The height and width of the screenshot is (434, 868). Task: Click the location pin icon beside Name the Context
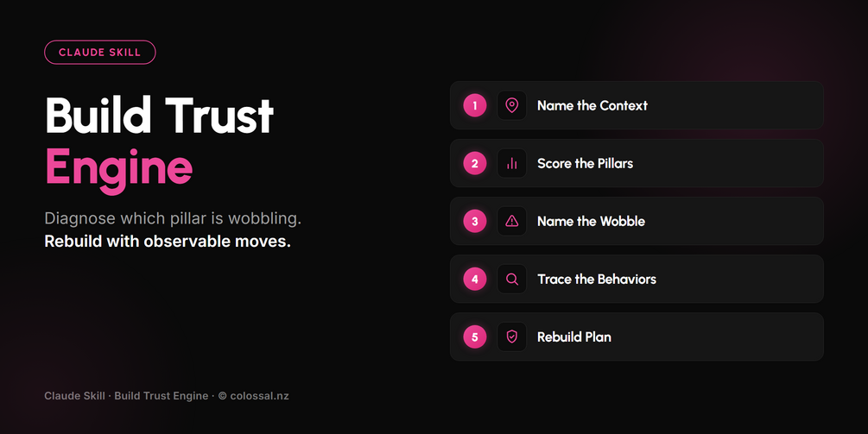click(511, 105)
